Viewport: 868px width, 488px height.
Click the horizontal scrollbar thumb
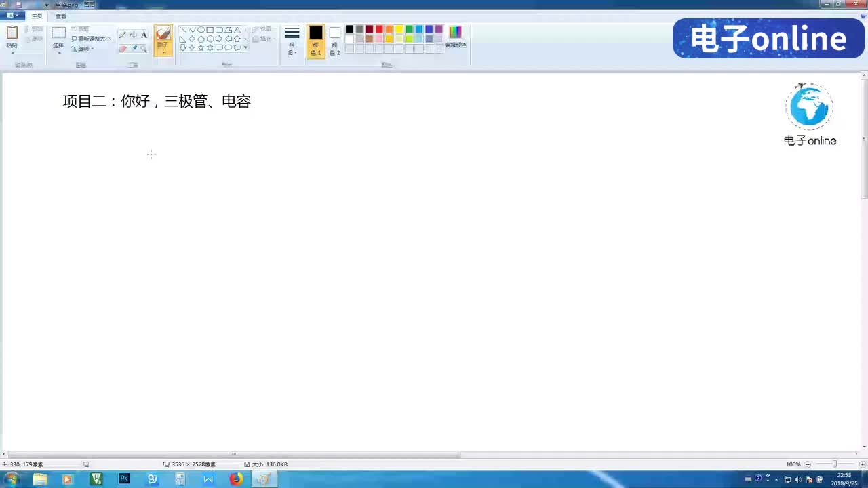(x=235, y=454)
